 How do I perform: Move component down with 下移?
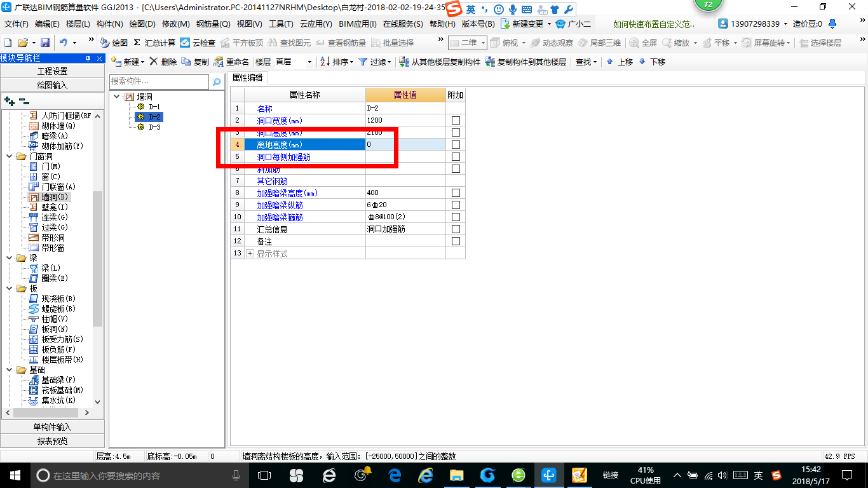coord(652,62)
